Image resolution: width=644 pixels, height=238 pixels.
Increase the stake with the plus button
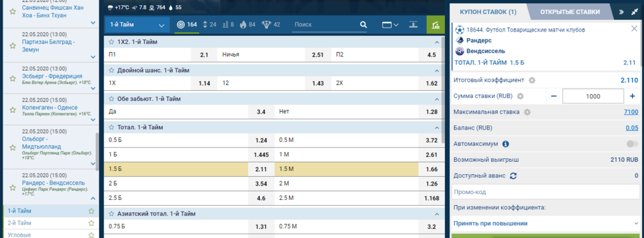pos(632,96)
